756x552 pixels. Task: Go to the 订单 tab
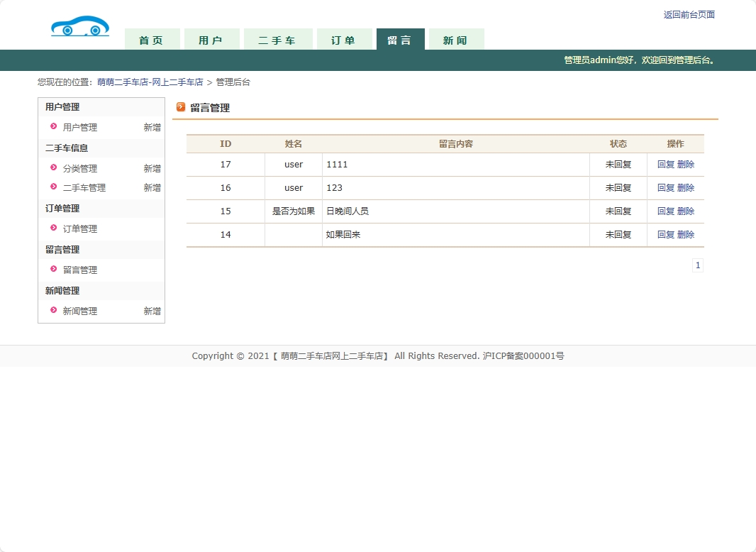tap(343, 40)
